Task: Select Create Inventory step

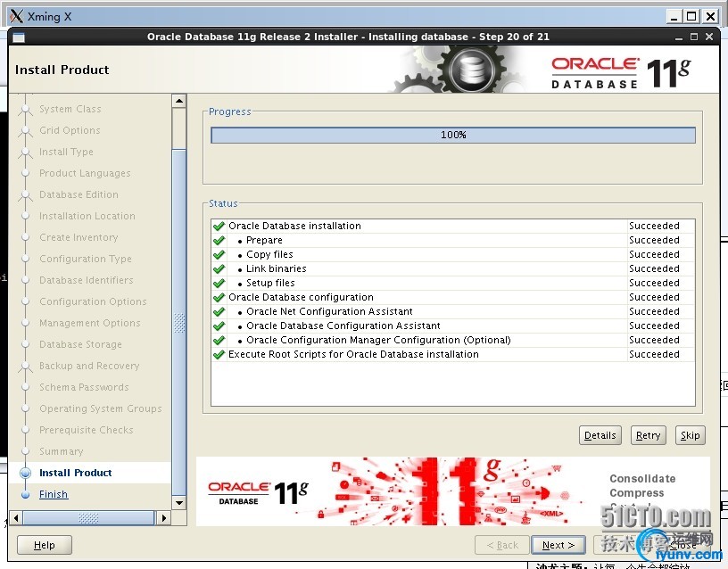Action: 79,237
